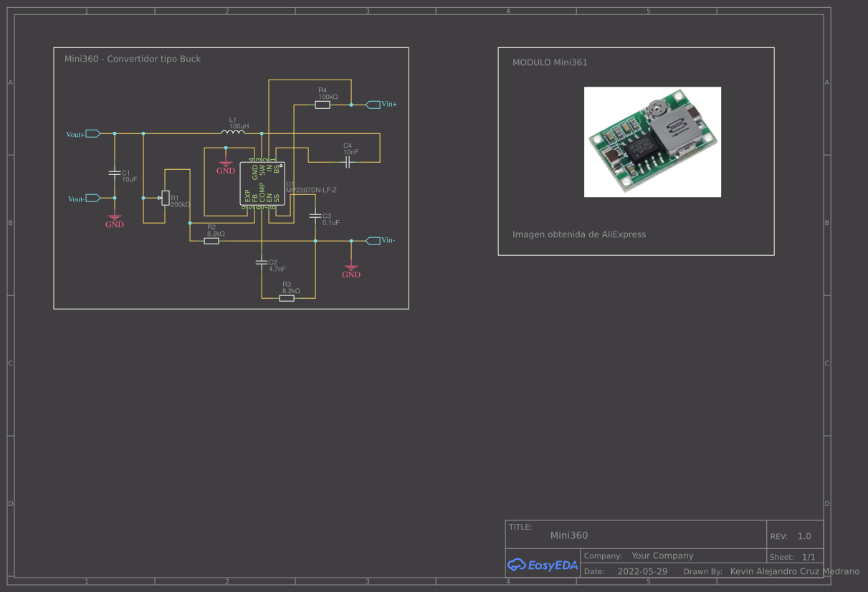Pick the C4 10nF capacitor symbol

point(348,163)
